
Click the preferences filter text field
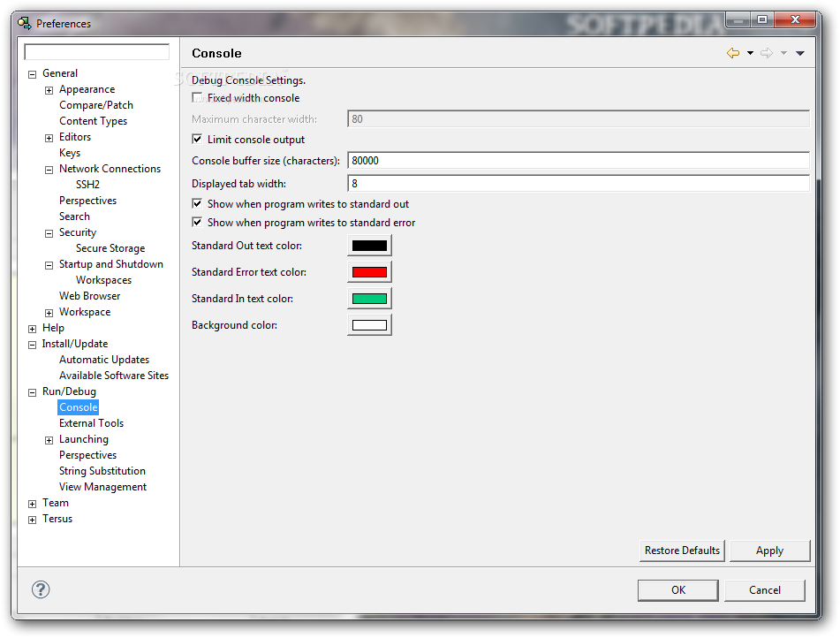tap(97, 52)
